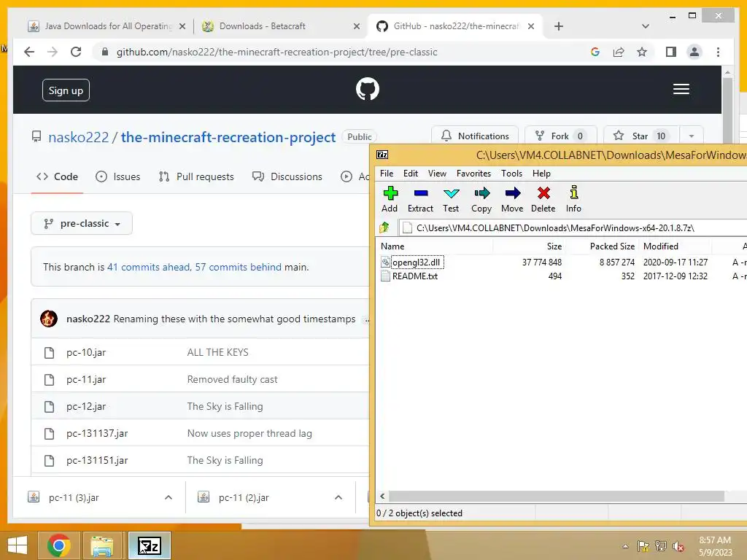Click the 7-Zip taskbar icon
Viewport: 747px width, 560px height.
pos(150,545)
